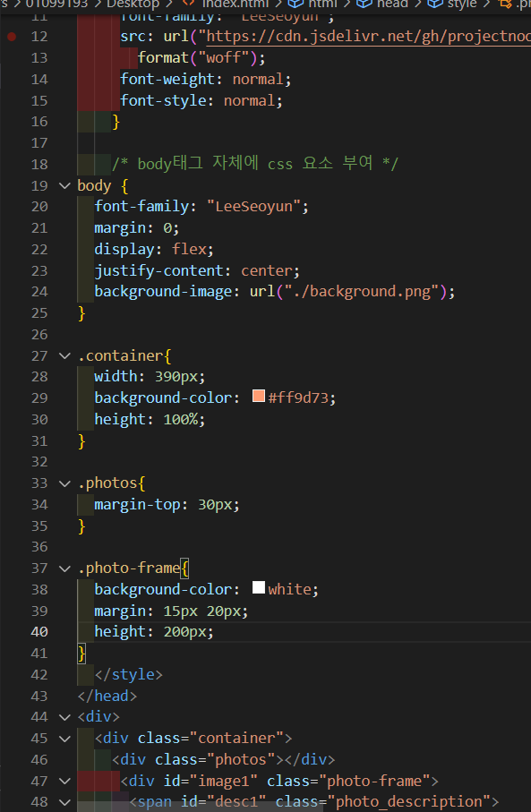Fold the desc1 span at line 48
Image resolution: width=531 pixels, height=812 pixels.
pyautogui.click(x=64, y=802)
